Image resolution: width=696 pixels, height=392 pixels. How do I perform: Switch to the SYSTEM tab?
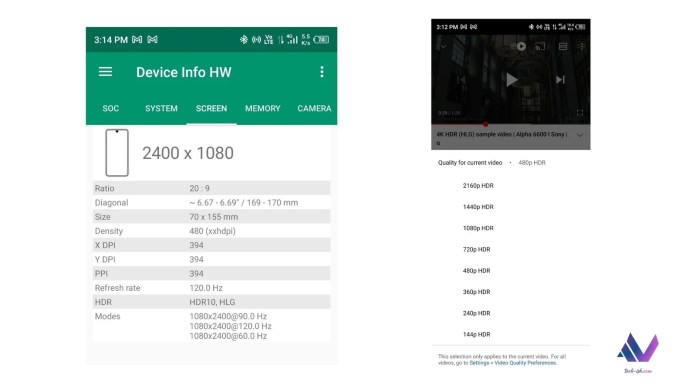(161, 108)
